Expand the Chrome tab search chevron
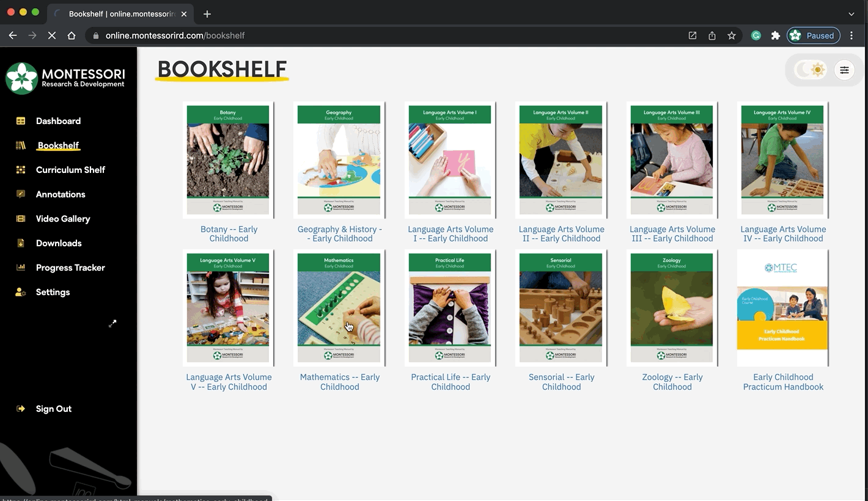The height and width of the screenshot is (501, 868). point(851,13)
